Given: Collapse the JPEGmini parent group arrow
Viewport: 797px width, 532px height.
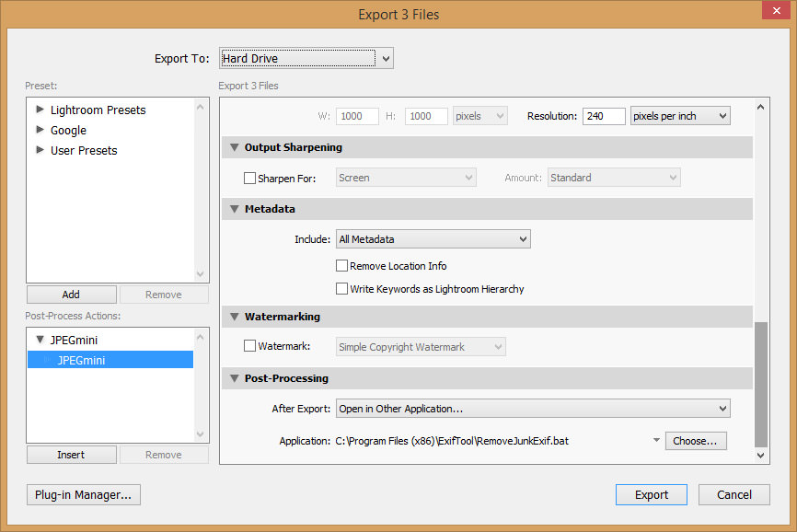Looking at the screenshot, I should click(x=40, y=340).
